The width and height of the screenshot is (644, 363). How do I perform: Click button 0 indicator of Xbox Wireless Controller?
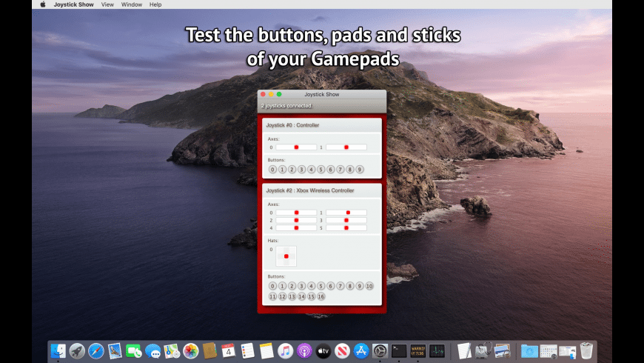pos(272,286)
